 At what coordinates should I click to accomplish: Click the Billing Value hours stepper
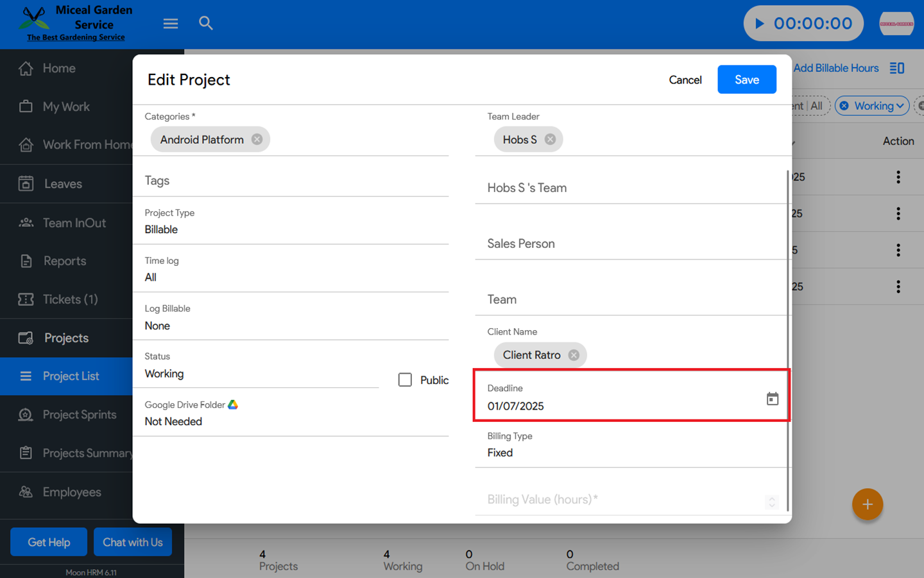(x=772, y=502)
